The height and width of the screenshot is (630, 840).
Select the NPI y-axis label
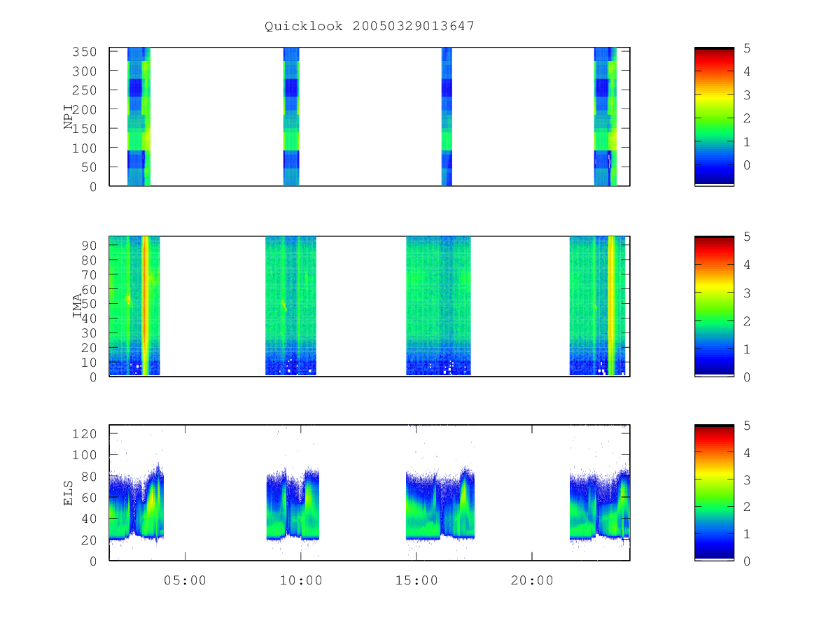point(69,117)
